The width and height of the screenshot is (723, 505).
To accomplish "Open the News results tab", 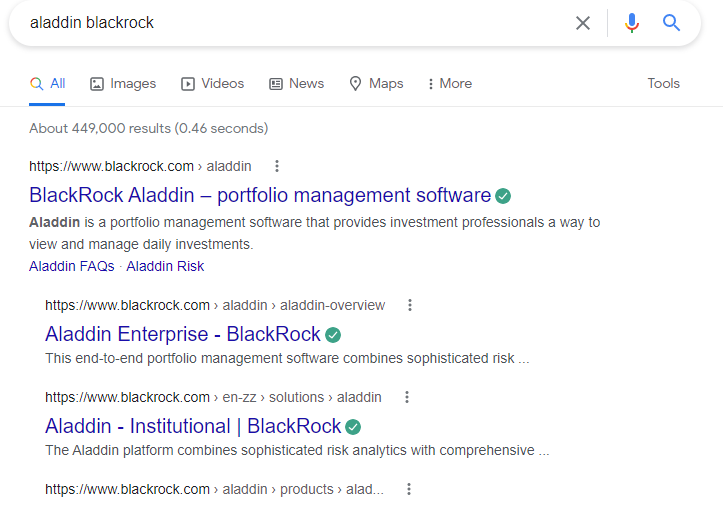I will coord(296,84).
